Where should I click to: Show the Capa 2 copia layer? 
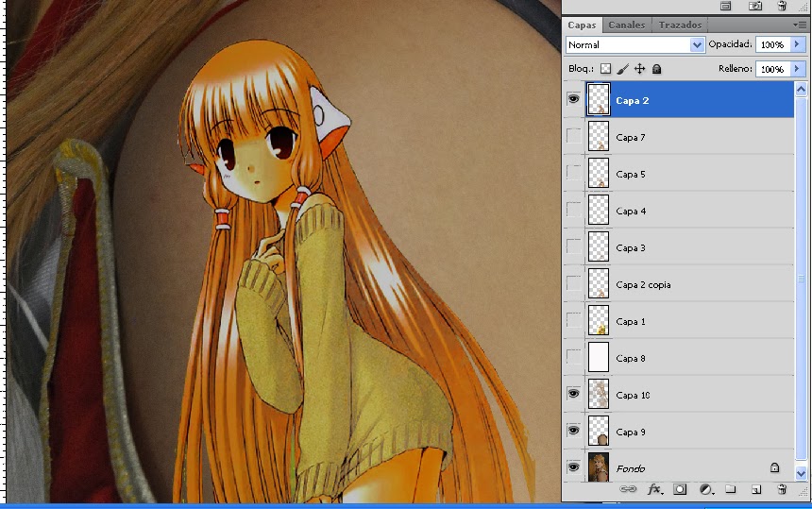coord(573,283)
